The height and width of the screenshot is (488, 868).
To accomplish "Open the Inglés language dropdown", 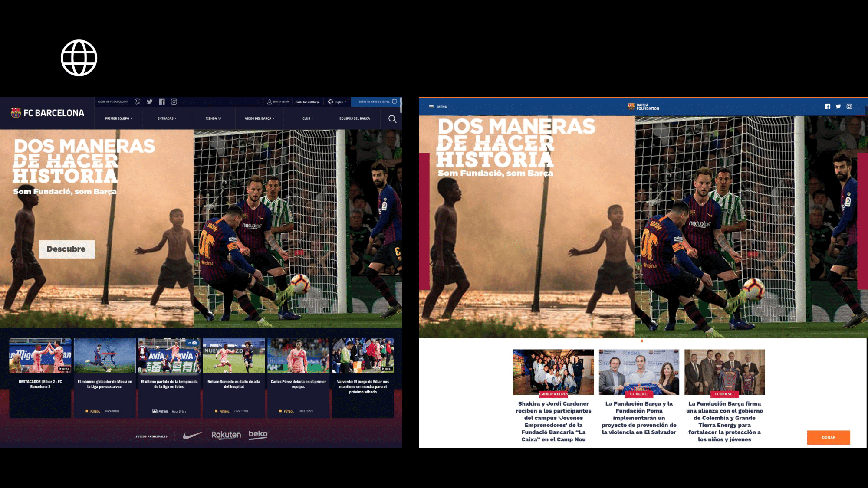I will [338, 102].
